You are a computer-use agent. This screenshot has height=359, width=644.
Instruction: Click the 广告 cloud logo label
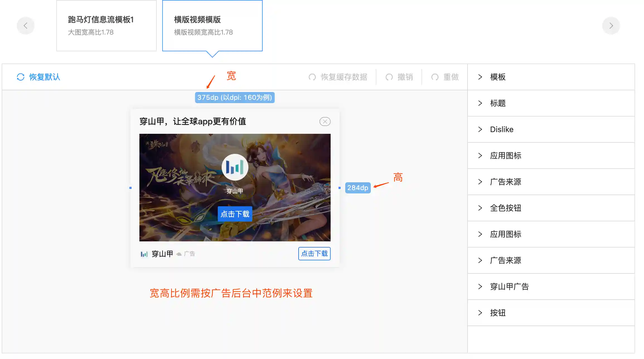pyautogui.click(x=186, y=254)
